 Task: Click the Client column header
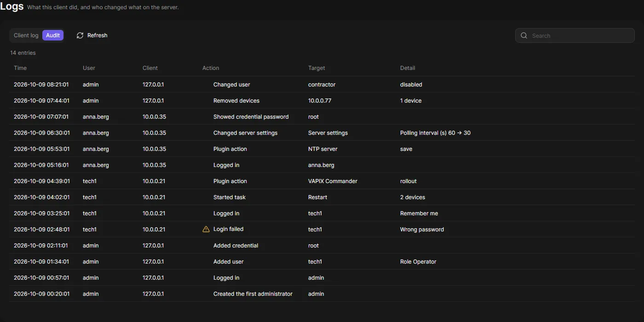(150, 68)
